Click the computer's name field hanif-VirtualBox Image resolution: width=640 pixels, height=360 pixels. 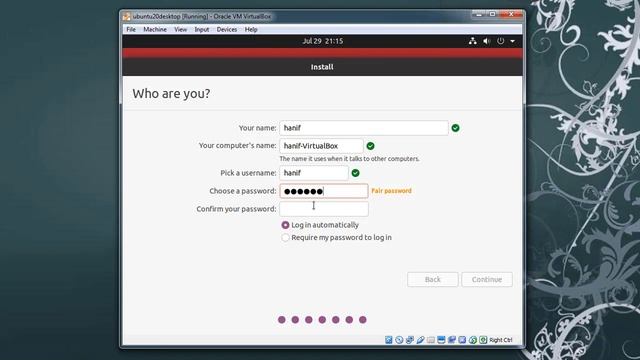[321, 146]
